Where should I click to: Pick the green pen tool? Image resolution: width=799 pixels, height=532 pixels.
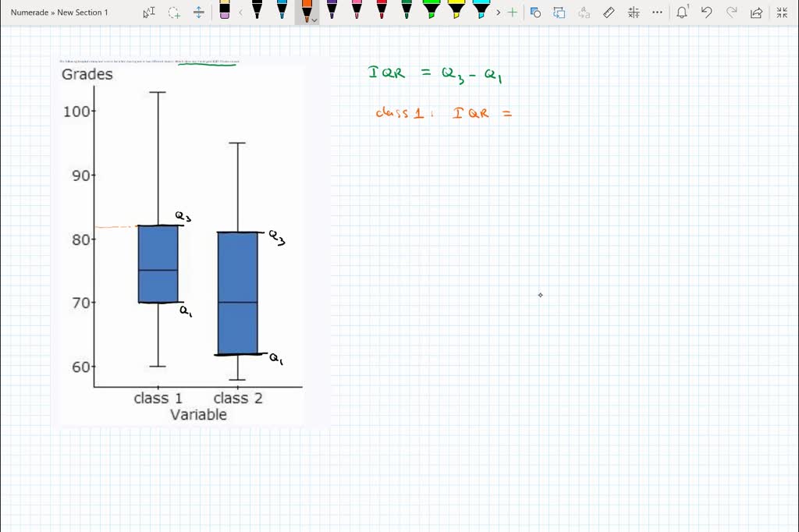click(x=407, y=12)
